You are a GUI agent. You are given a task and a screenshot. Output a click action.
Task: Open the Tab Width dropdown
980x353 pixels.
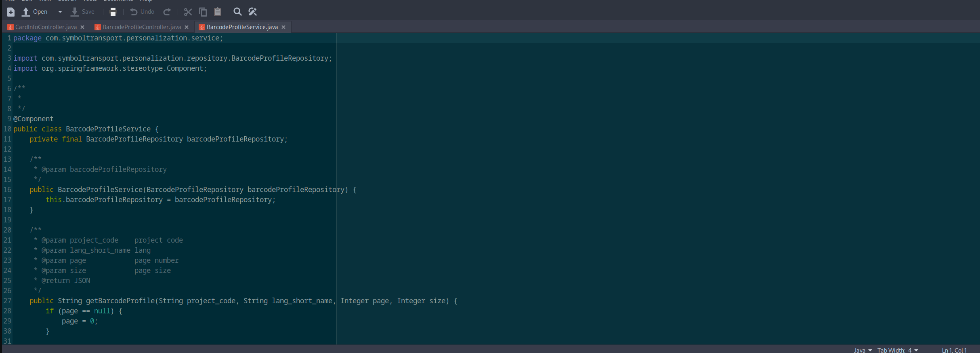[x=897, y=350]
